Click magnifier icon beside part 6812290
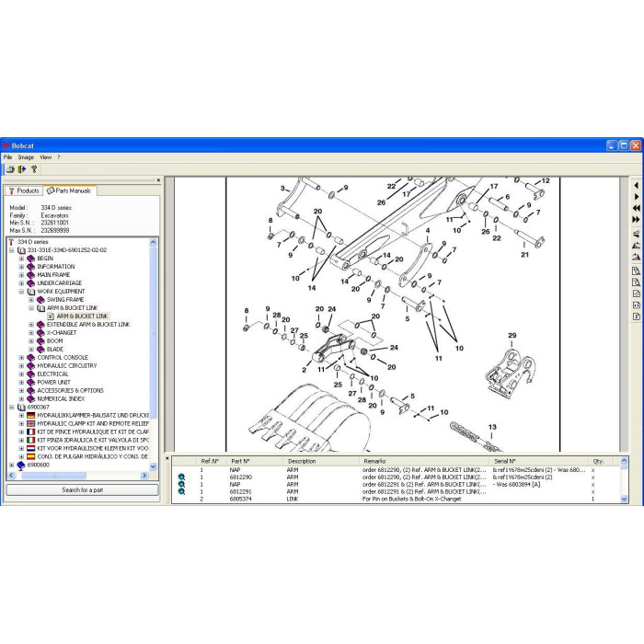Image resolution: width=644 pixels, height=644 pixels. [181, 477]
